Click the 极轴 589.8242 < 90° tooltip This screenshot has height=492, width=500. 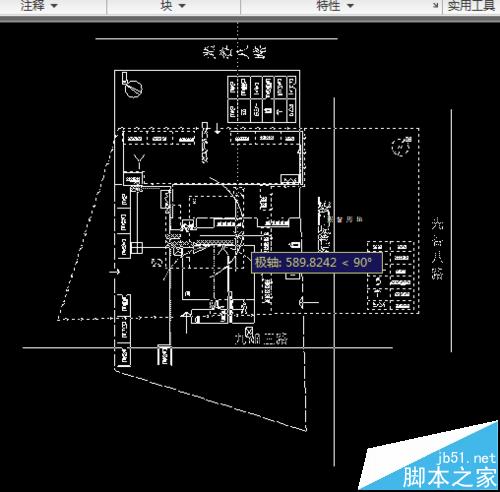(x=316, y=263)
